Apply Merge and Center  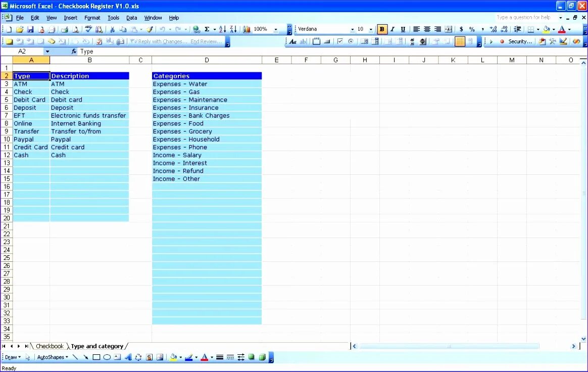click(448, 29)
